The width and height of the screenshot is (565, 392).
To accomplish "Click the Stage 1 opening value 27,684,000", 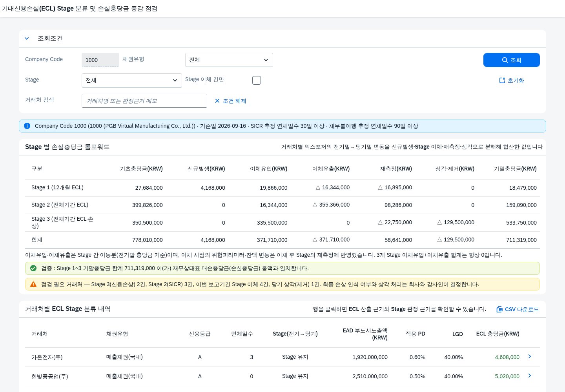I will point(149,188).
